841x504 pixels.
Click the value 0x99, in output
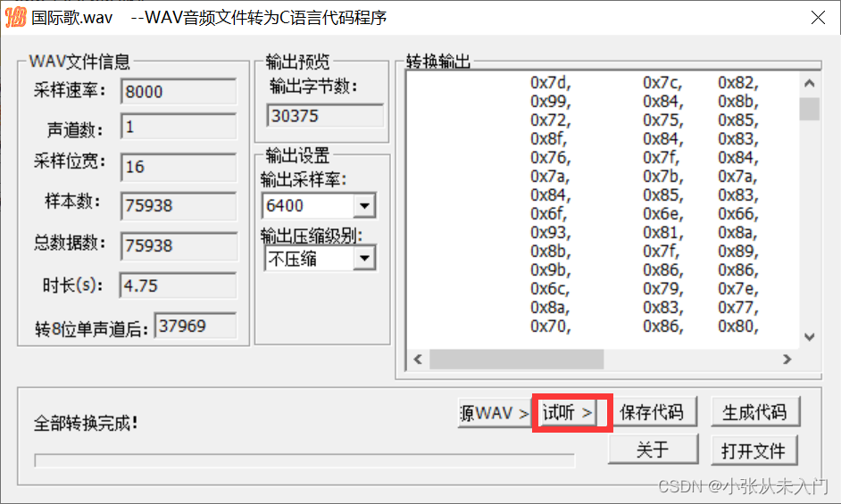click(x=551, y=102)
